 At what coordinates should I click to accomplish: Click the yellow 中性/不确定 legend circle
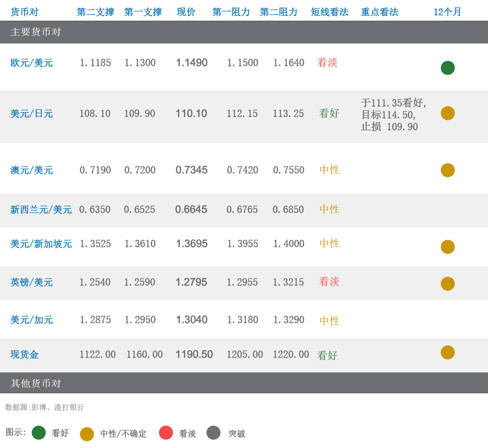87,434
